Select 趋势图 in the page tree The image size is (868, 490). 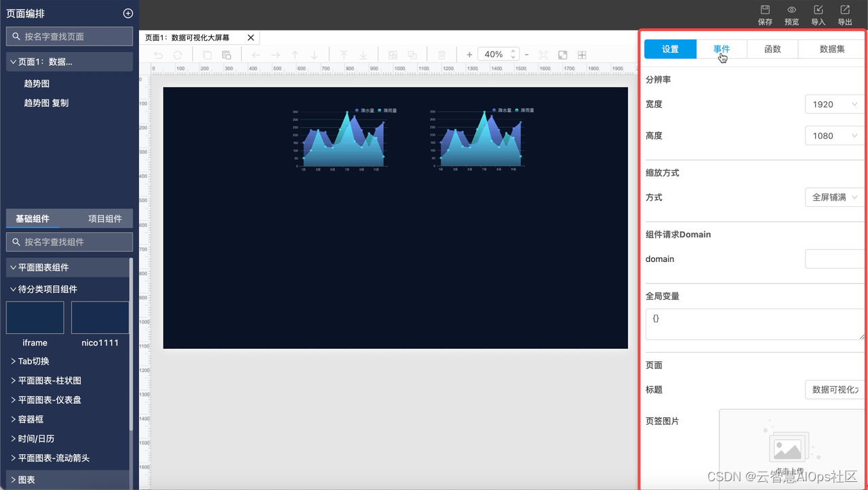click(x=37, y=83)
